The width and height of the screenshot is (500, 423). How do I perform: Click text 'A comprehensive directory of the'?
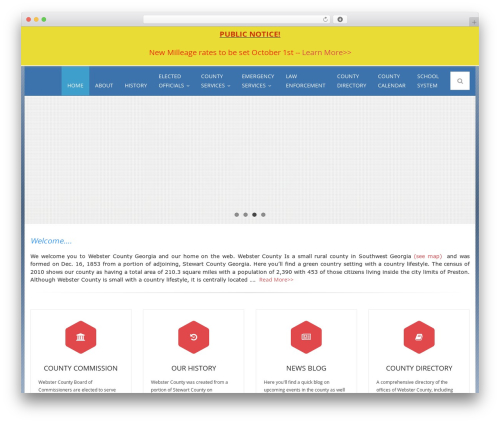pyautogui.click(x=412, y=382)
